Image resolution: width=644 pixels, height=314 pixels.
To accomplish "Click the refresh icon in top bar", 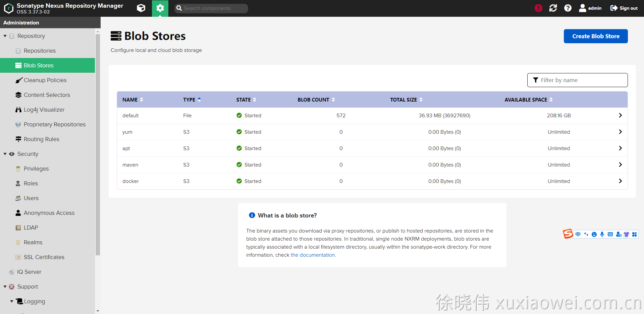I will point(553,8).
